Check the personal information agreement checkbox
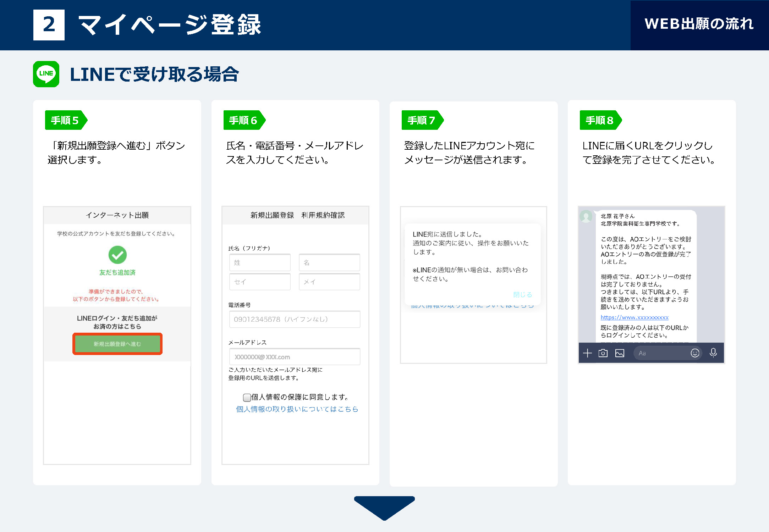 click(x=247, y=397)
